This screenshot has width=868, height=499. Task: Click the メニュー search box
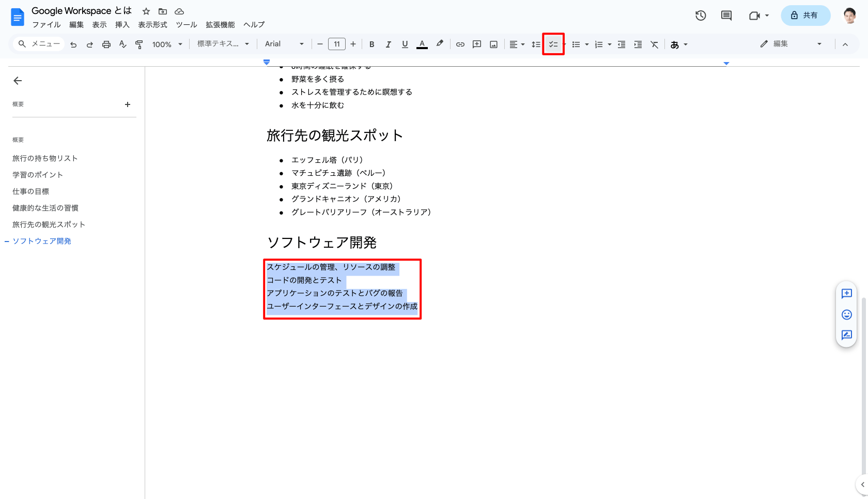click(x=39, y=44)
